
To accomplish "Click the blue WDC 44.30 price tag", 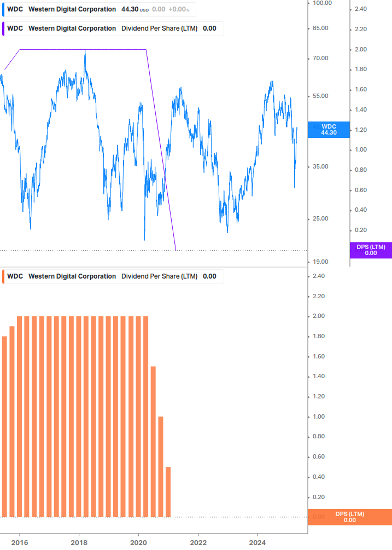I will pyautogui.click(x=329, y=130).
